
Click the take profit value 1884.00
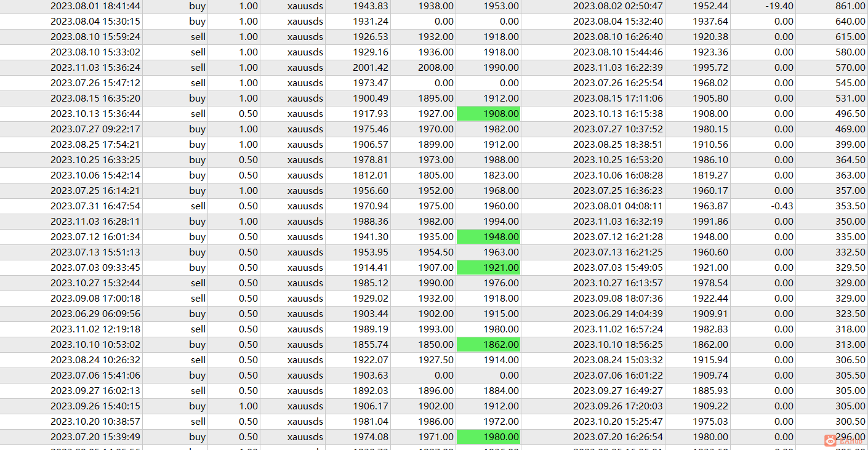pos(501,391)
